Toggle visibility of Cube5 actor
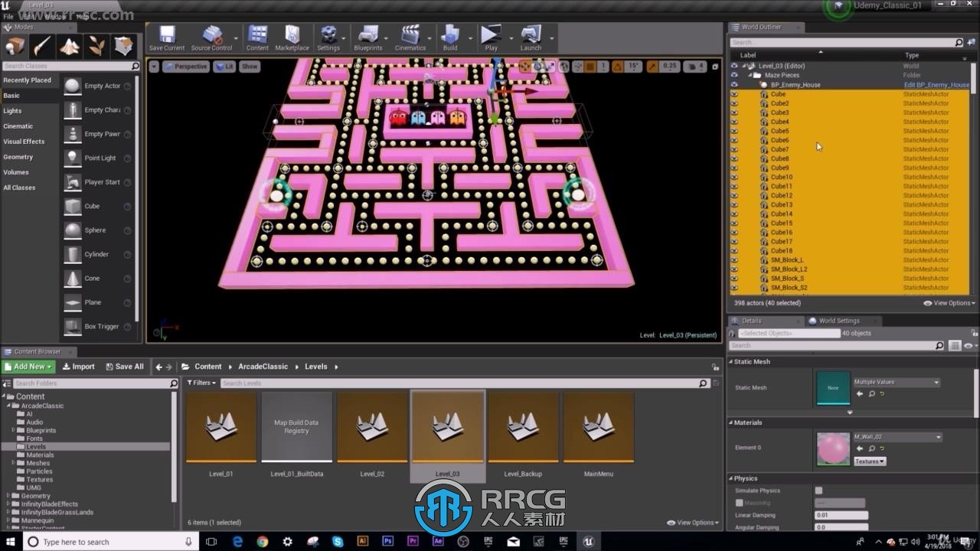This screenshot has width=980, height=551. coord(734,131)
